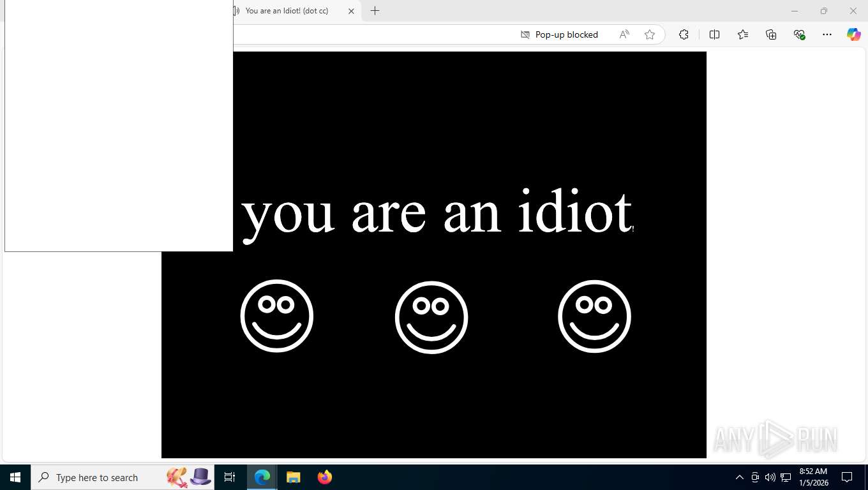Open a new tab with plus button
The width and height of the screenshot is (868, 490).
click(375, 11)
